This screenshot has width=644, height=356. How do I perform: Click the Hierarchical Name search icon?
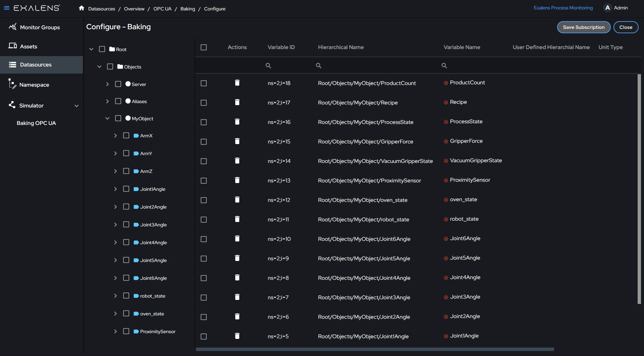coord(318,65)
